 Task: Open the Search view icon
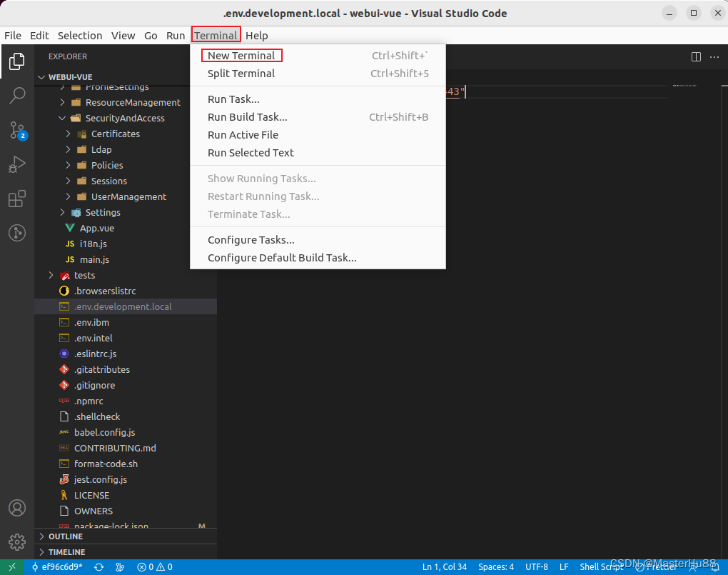coord(16,96)
